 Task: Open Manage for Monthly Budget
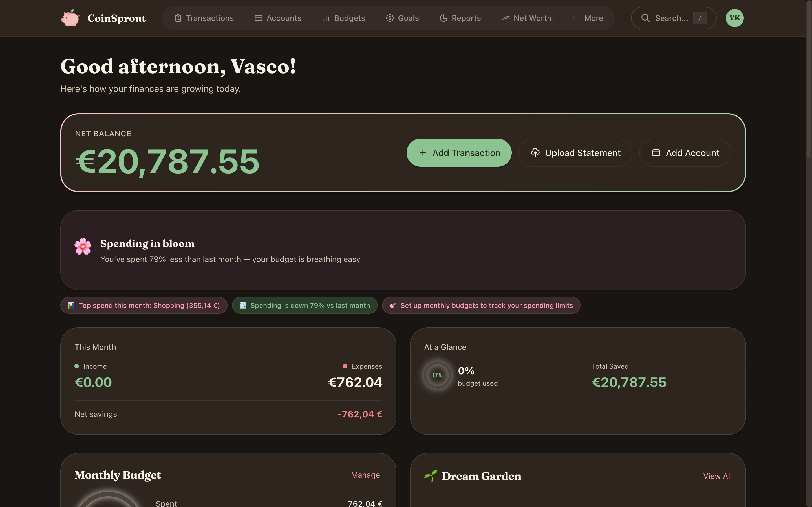tap(365, 475)
